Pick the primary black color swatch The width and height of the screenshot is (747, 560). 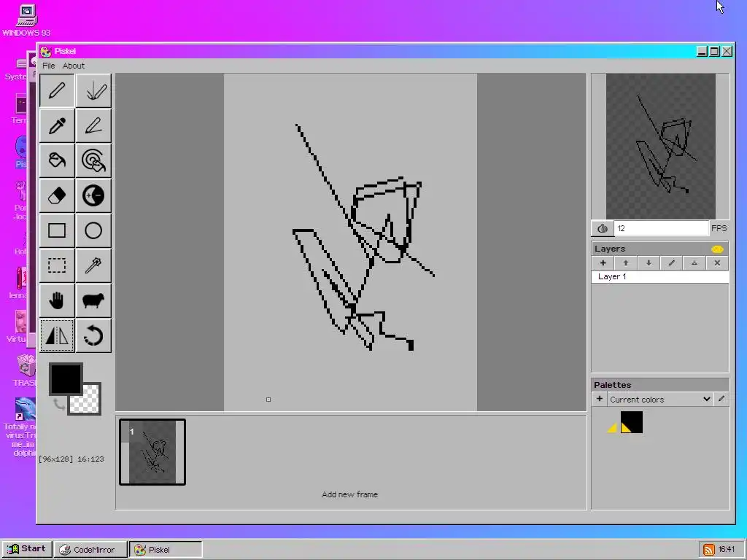[x=66, y=378]
